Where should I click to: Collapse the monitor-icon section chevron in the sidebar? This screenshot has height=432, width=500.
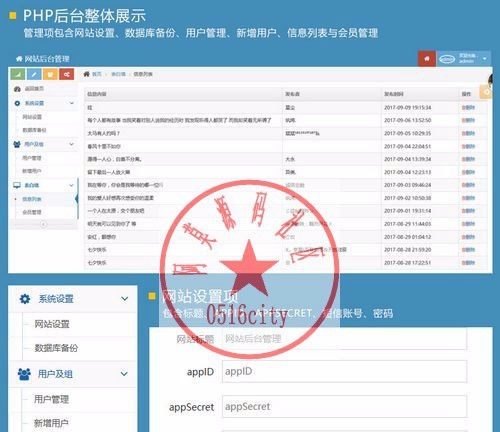tap(71, 185)
